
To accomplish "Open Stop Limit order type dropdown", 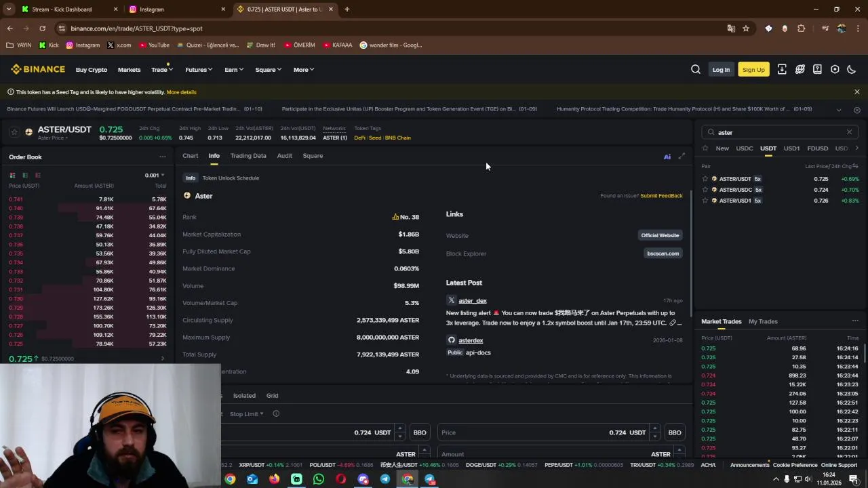I will coord(247,414).
